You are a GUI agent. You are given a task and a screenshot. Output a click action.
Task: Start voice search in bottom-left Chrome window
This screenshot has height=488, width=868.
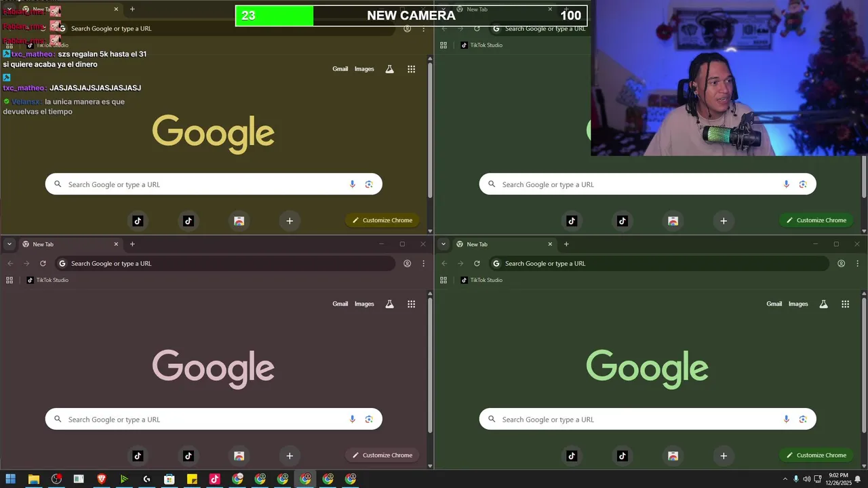[352, 420]
